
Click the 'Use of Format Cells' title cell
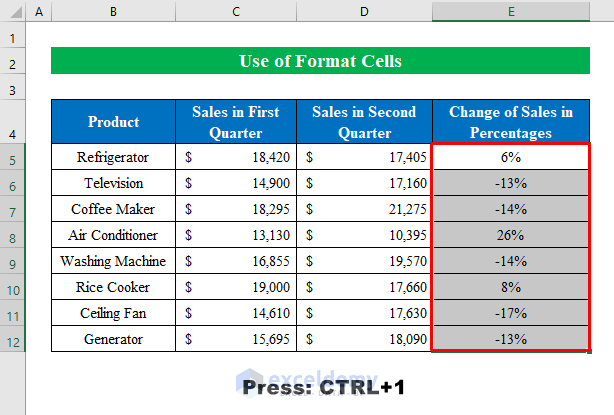click(x=320, y=62)
